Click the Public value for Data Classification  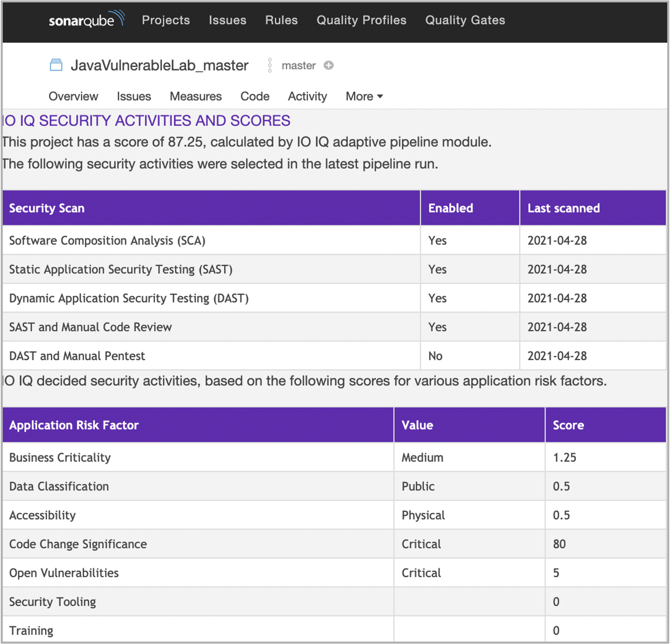tap(418, 486)
